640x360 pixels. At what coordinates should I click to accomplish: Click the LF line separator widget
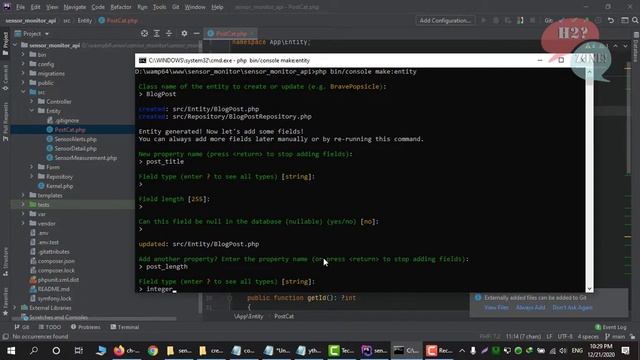pyautogui.click(x=549, y=337)
